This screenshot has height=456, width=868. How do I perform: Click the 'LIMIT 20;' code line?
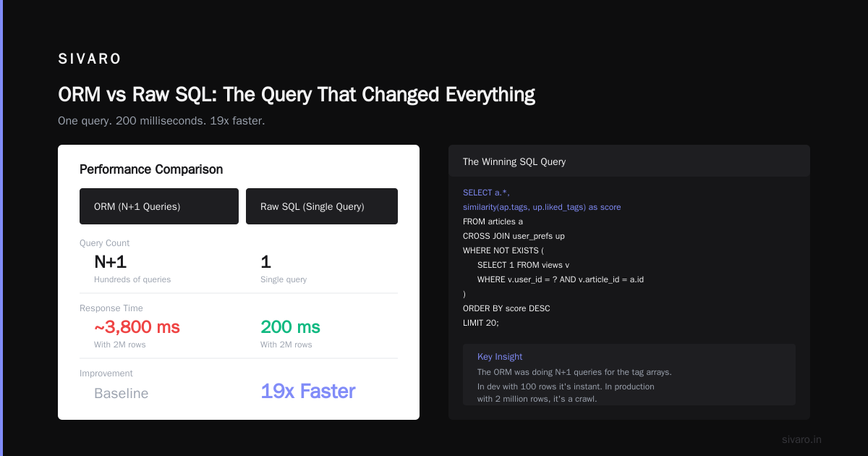tap(481, 323)
